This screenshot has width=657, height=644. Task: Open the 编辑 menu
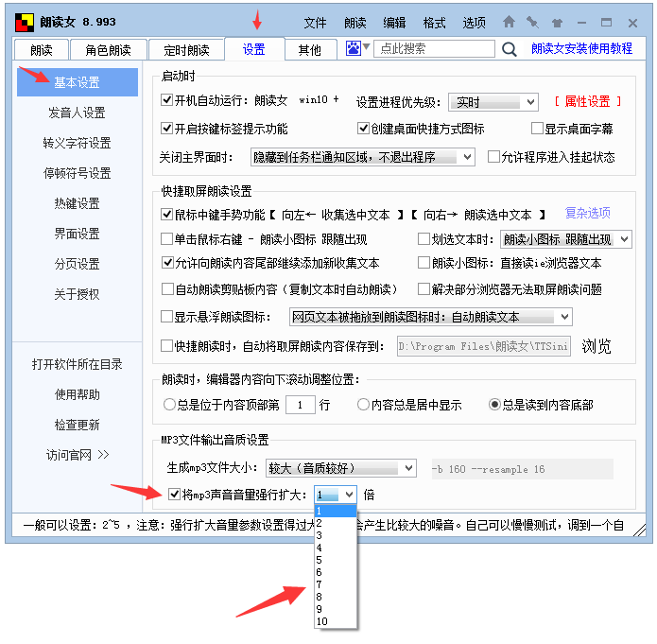pos(394,23)
